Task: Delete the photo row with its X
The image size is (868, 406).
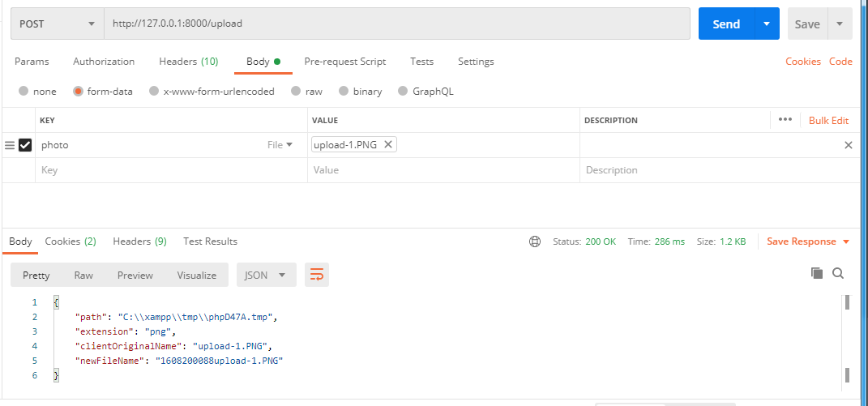Action: tap(848, 145)
